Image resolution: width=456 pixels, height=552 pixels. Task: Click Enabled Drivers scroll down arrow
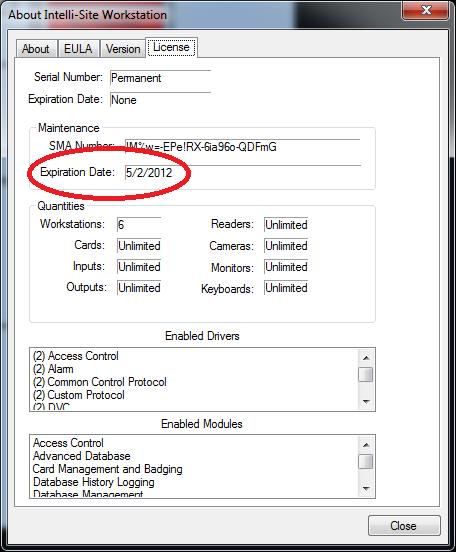[x=366, y=402]
